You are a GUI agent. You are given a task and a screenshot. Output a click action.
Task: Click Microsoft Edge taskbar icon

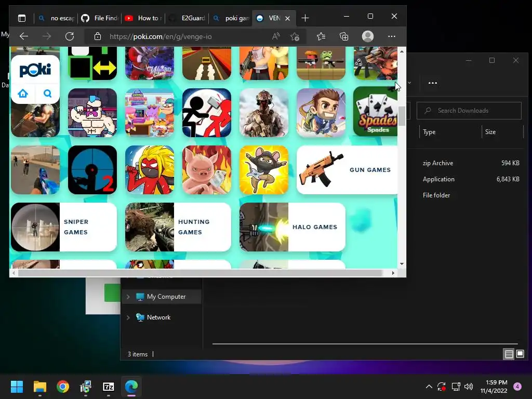(x=131, y=387)
